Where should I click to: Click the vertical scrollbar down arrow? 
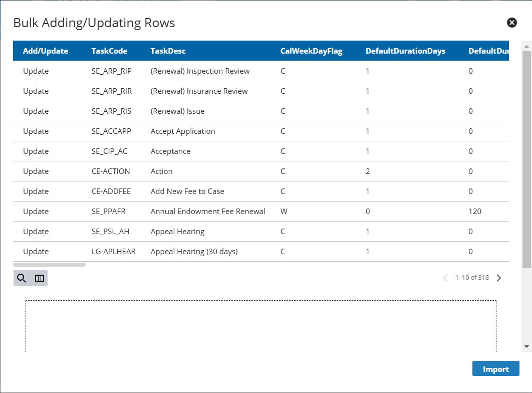[x=526, y=346]
